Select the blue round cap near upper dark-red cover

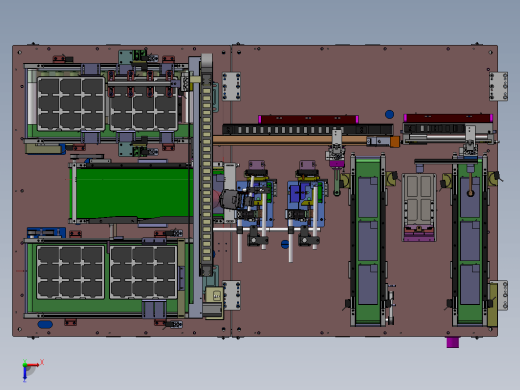(x=389, y=114)
